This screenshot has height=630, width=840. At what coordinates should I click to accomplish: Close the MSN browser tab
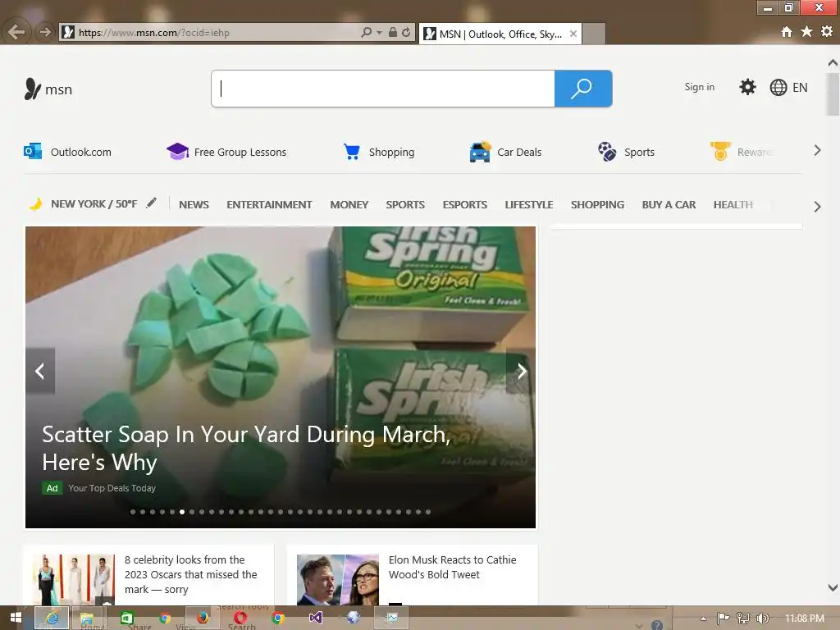(x=573, y=34)
